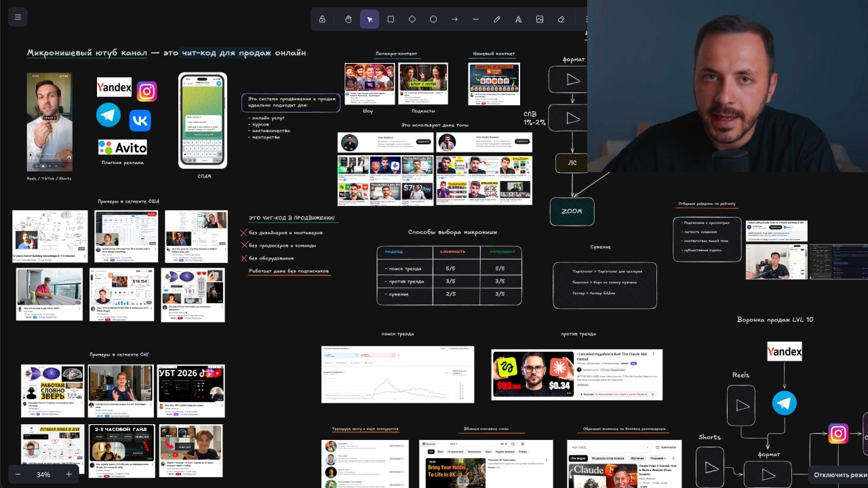Click the Примеры в сегменте СНГ label
The image size is (868, 488).
pyautogui.click(x=119, y=354)
